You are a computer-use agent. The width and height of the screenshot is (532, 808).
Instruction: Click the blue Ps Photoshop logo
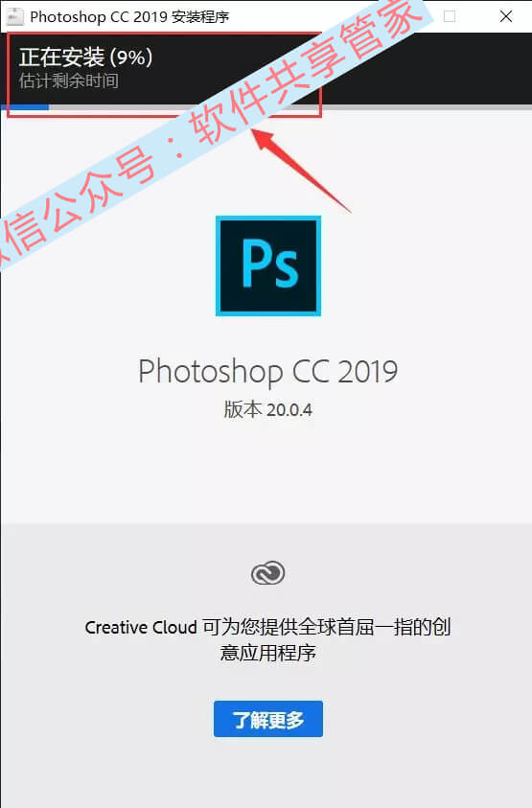click(268, 265)
